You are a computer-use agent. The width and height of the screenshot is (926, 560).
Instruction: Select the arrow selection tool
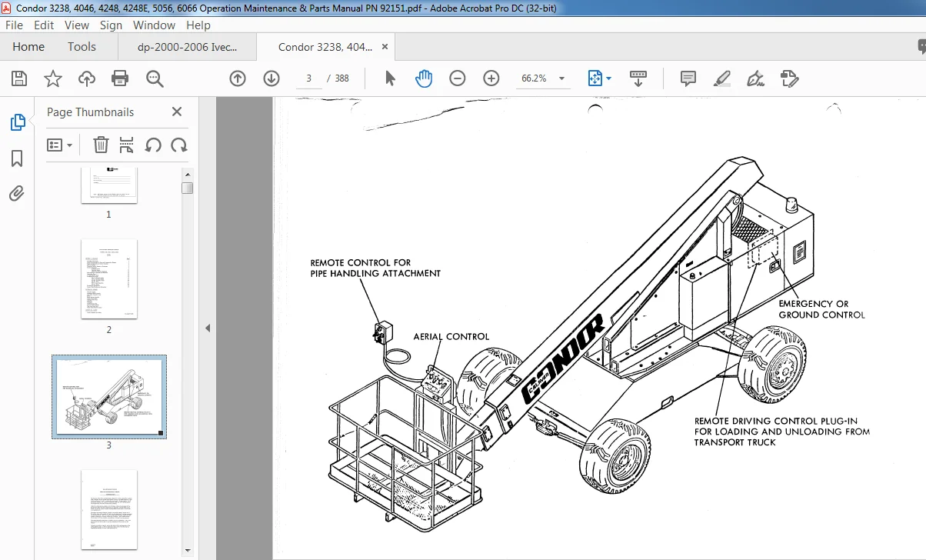pyautogui.click(x=390, y=78)
